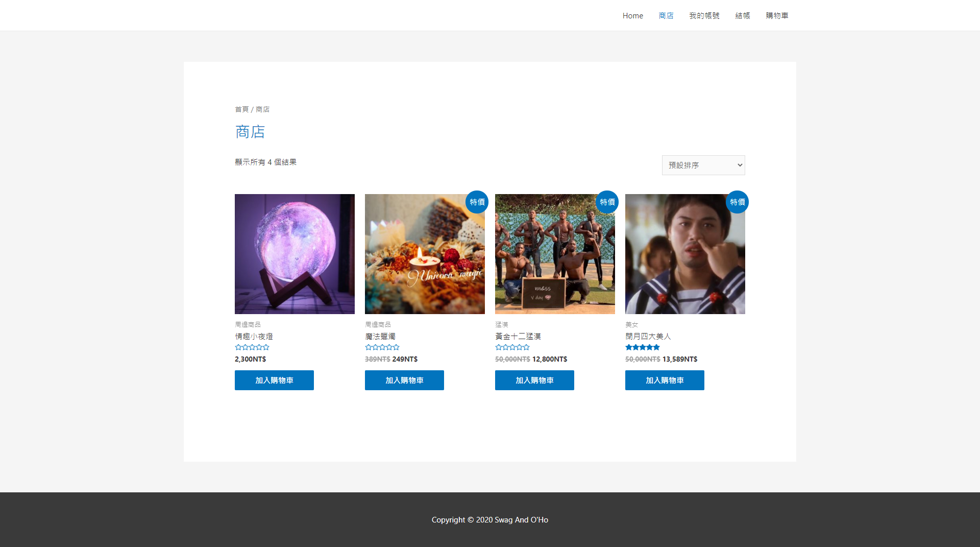Click five-star rating of 閉月四大美人
Viewport: 980px width, 547px height.
[x=643, y=347]
